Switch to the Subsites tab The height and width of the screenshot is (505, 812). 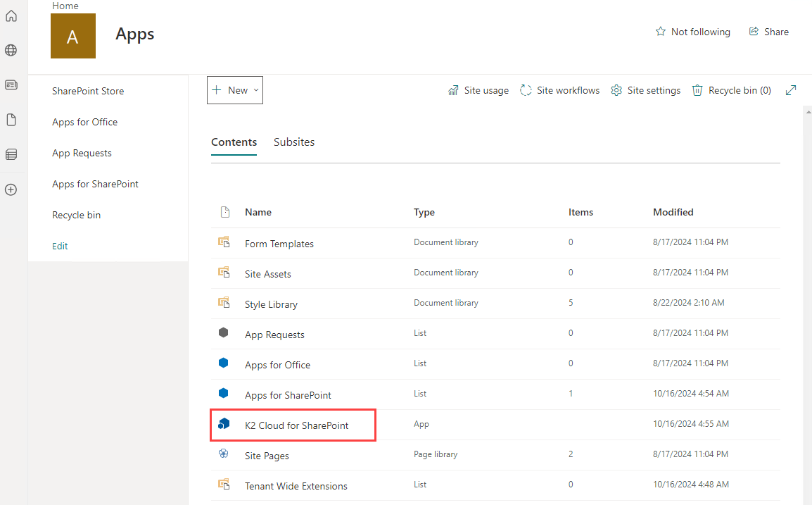click(x=294, y=142)
